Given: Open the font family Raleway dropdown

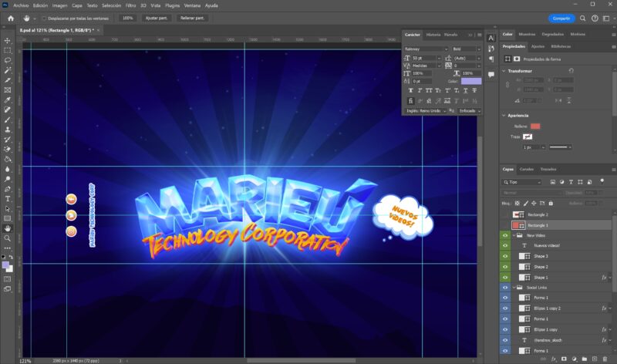Looking at the screenshot, I should (426, 49).
